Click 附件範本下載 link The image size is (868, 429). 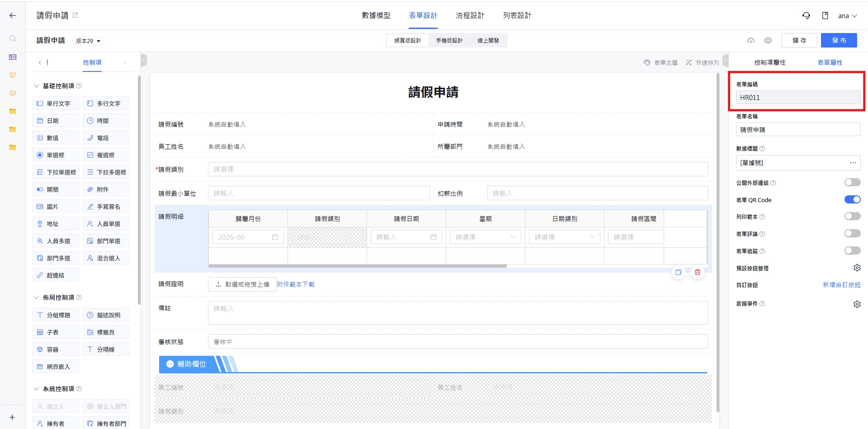(x=296, y=284)
